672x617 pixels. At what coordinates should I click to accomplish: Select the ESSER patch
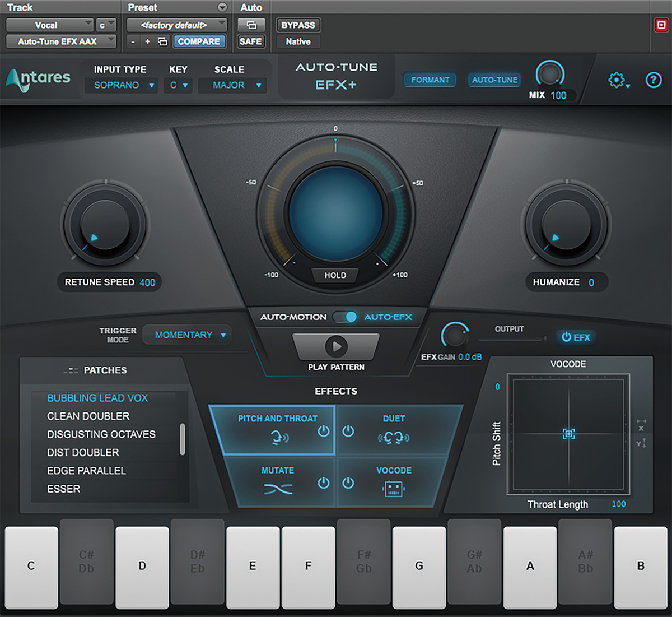63,489
